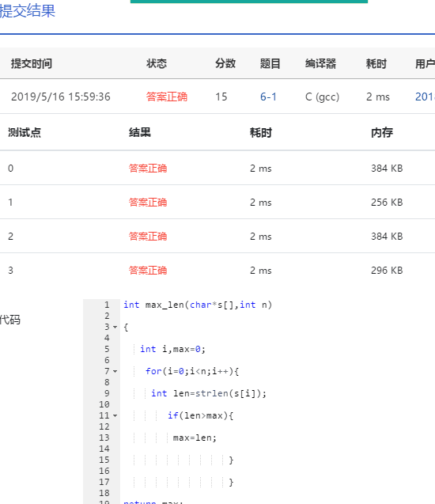Collapse code fold arrow on line 7
Screen dimensions: 435x504
(x=115, y=372)
